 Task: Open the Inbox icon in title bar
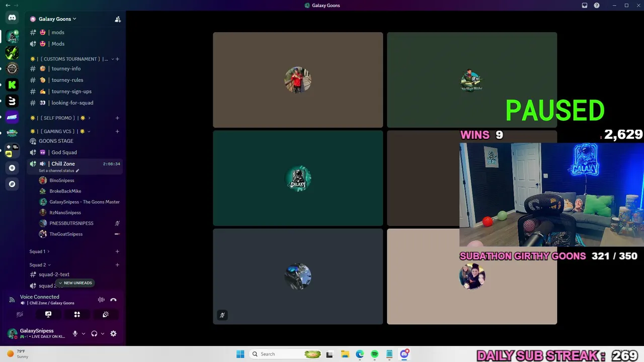pos(585,6)
